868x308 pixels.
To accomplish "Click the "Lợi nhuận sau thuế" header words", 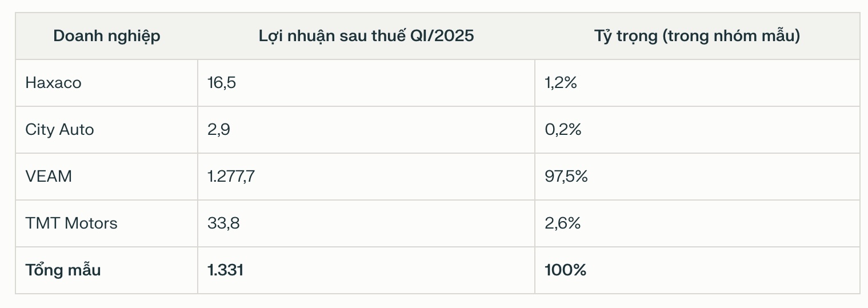I will pos(333,36).
